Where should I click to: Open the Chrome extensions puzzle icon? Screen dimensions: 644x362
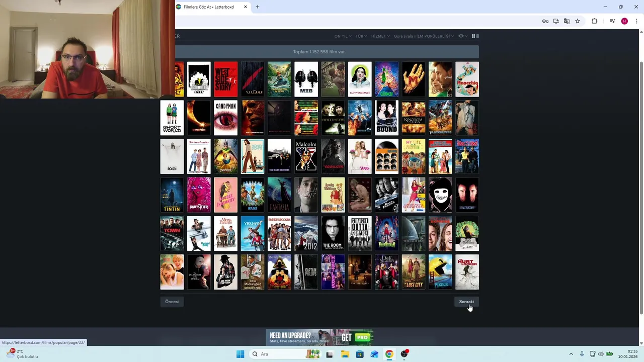(x=594, y=21)
